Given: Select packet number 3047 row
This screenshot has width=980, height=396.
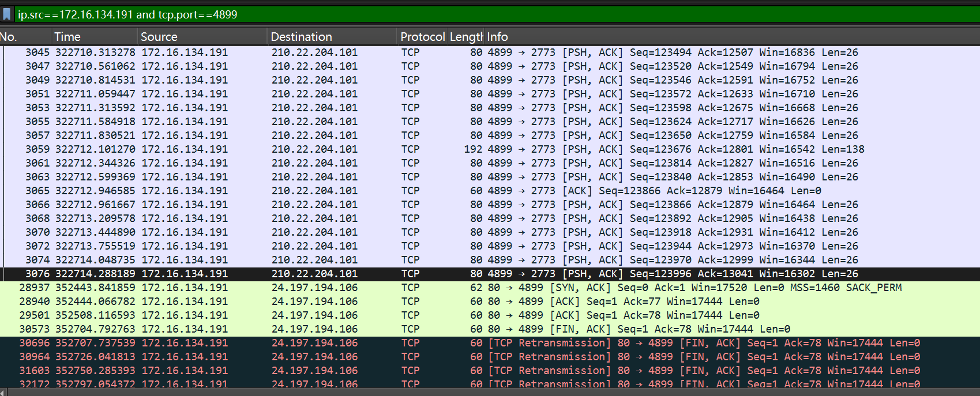Looking at the screenshot, I should pyautogui.click(x=490, y=66).
